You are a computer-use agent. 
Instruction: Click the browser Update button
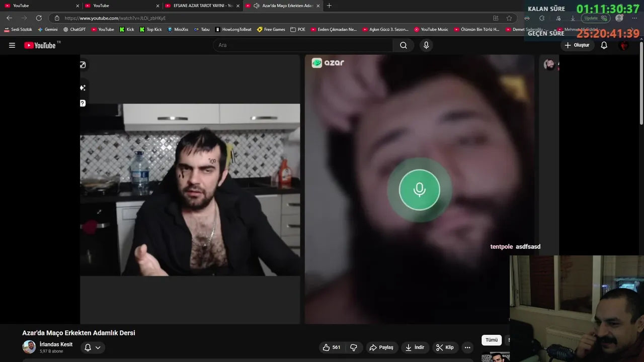[595, 18]
